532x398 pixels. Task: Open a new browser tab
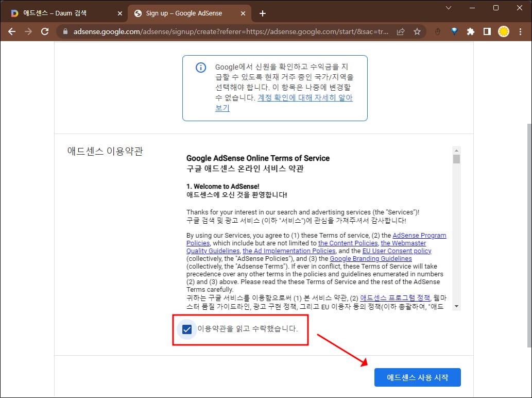pos(262,13)
